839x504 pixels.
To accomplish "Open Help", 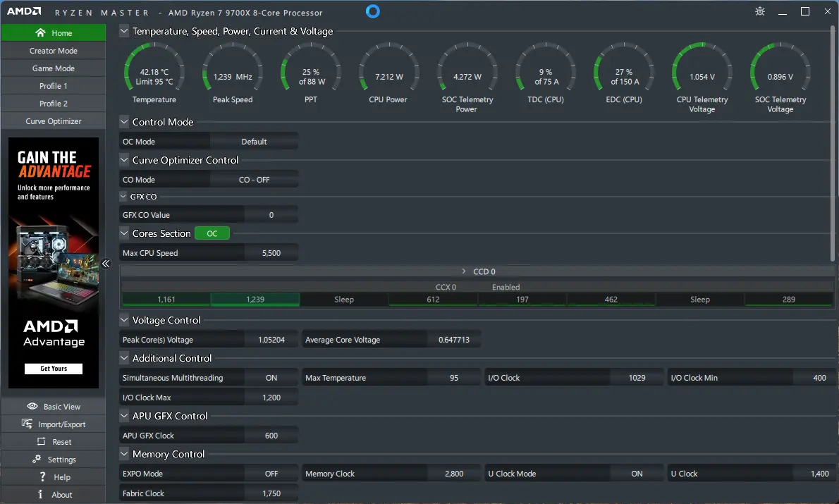I will pos(54,477).
